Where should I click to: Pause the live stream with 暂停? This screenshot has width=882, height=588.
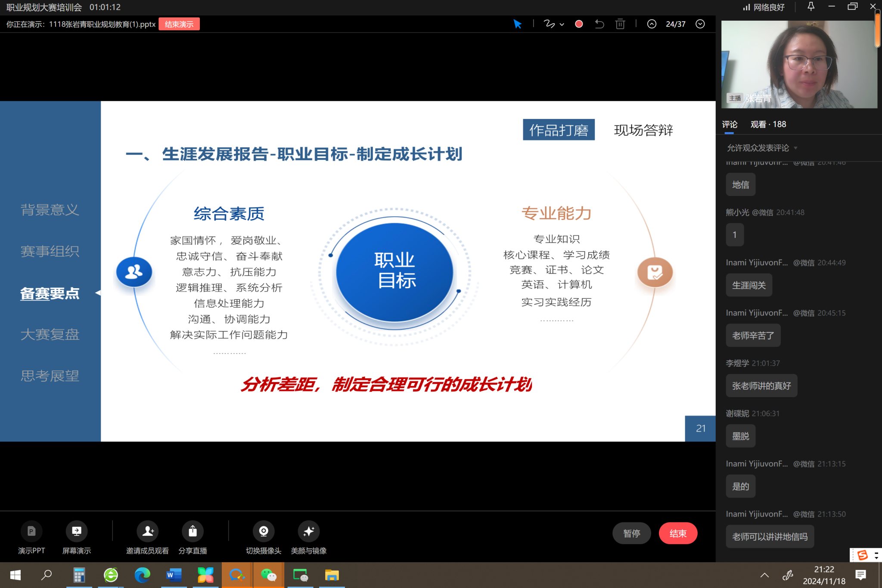(631, 533)
